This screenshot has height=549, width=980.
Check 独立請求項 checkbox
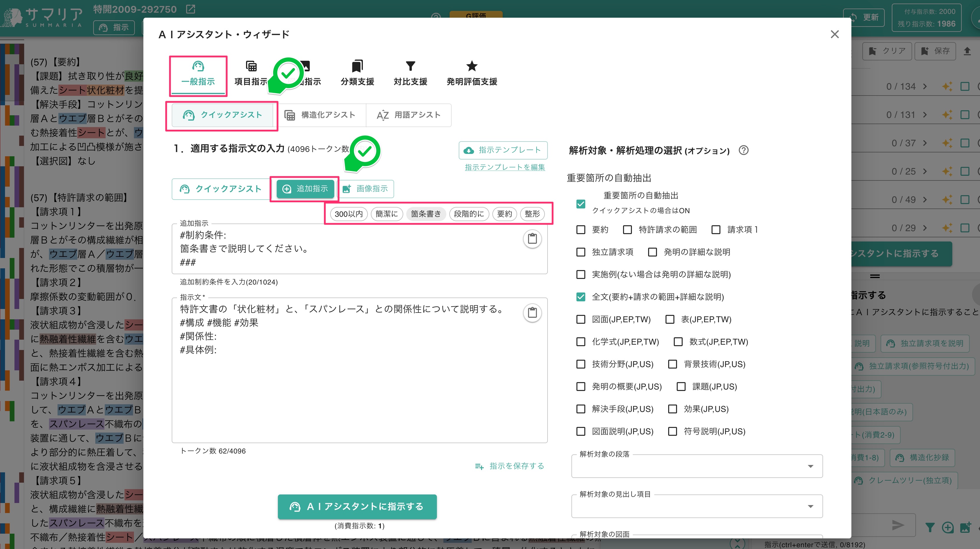[581, 252]
